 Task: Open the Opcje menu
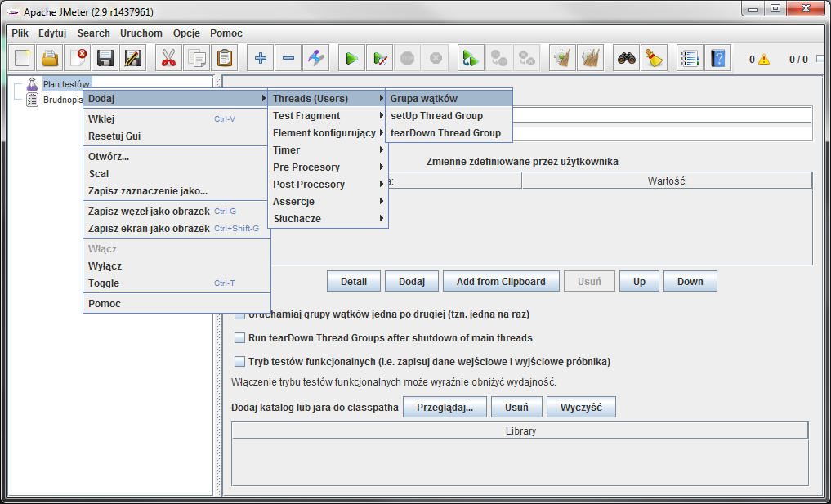tap(186, 33)
